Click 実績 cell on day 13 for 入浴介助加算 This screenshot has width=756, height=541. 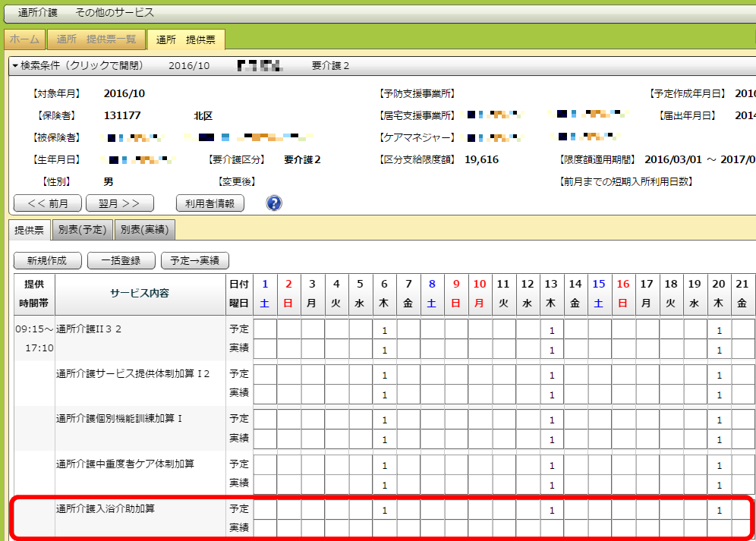pos(552,527)
